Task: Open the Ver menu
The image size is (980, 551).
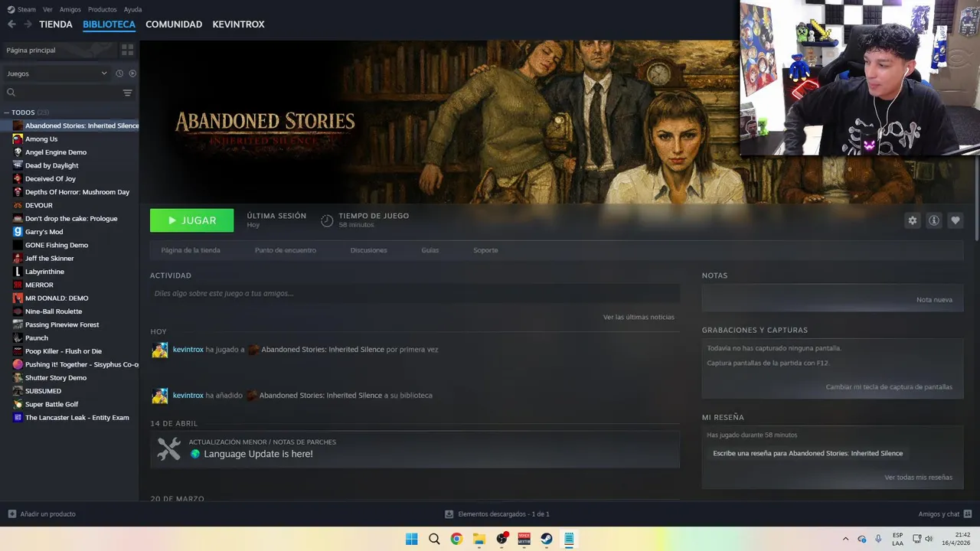Action: pos(47,9)
